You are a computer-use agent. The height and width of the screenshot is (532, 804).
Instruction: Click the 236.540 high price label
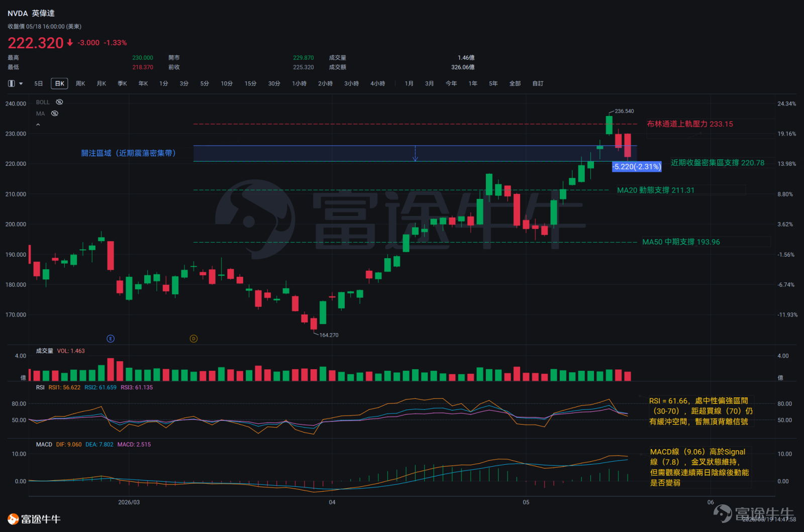point(625,111)
